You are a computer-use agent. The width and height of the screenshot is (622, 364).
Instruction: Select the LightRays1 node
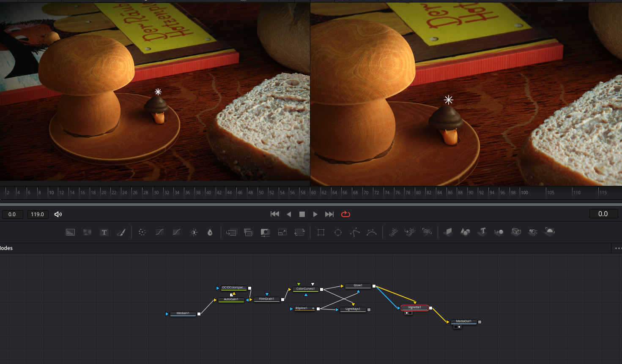pyautogui.click(x=353, y=309)
